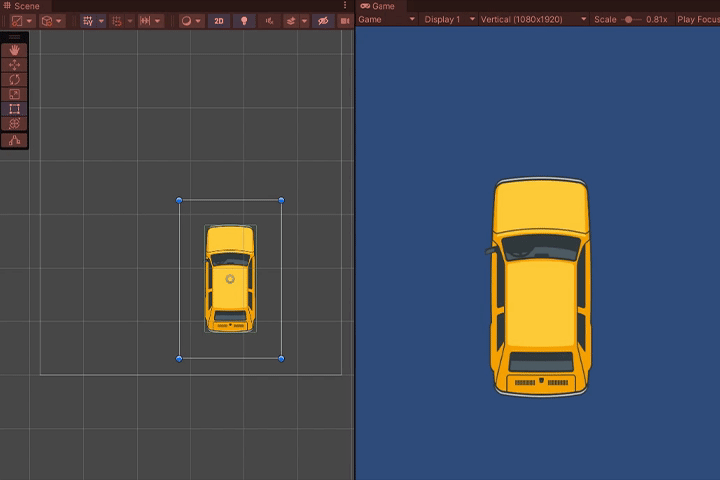
Task: Click the tool handle position (Pivot) icon
Action: pos(17,21)
